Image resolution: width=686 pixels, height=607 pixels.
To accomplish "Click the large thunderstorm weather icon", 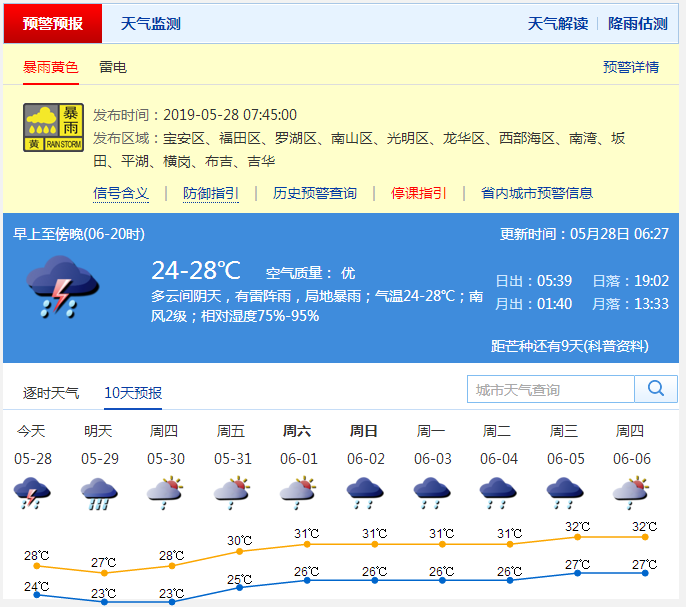I will (x=62, y=286).
